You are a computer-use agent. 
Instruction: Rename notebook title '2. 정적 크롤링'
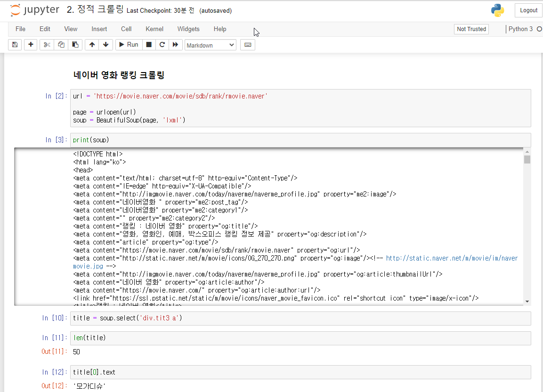(95, 9)
